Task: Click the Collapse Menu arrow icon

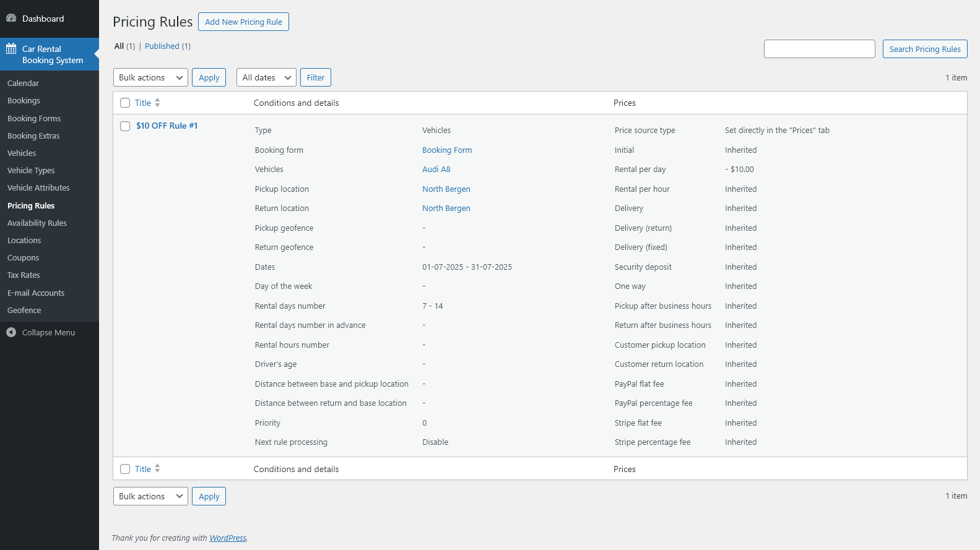Action: pos(11,332)
